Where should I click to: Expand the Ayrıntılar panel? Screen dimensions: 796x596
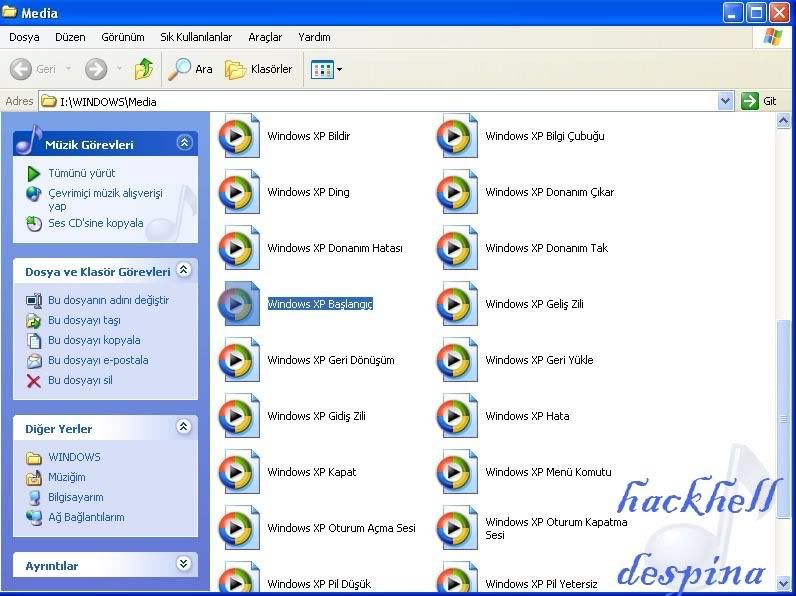(x=184, y=563)
